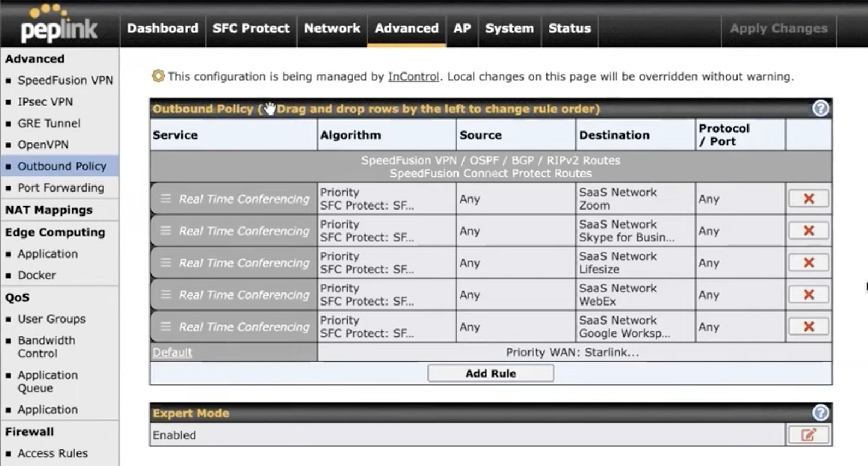The image size is (868, 466).
Task: Click the SaaS Network Zoom destination cell
Action: point(635,199)
